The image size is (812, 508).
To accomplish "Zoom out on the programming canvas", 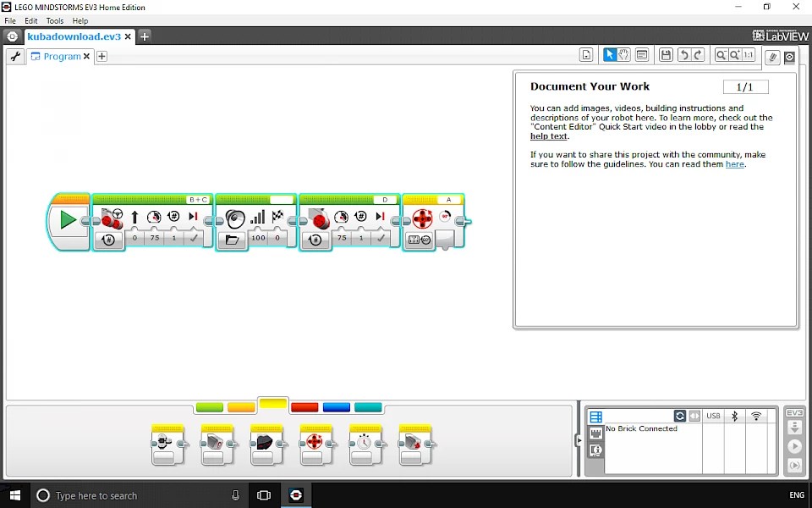I will 721,54.
